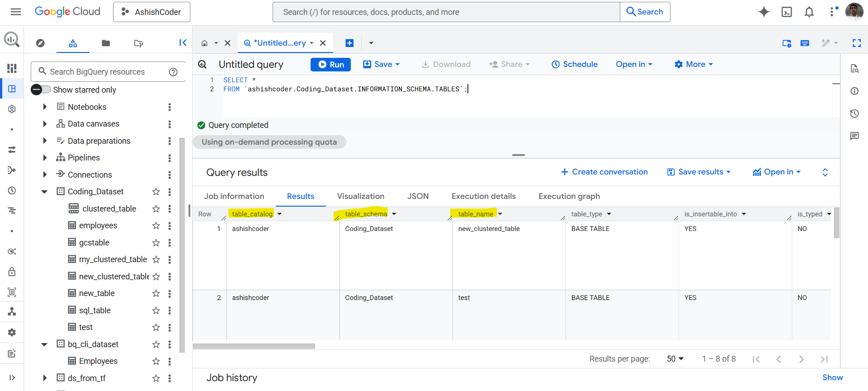Star the test table
The height and width of the screenshot is (391, 868).
156,327
